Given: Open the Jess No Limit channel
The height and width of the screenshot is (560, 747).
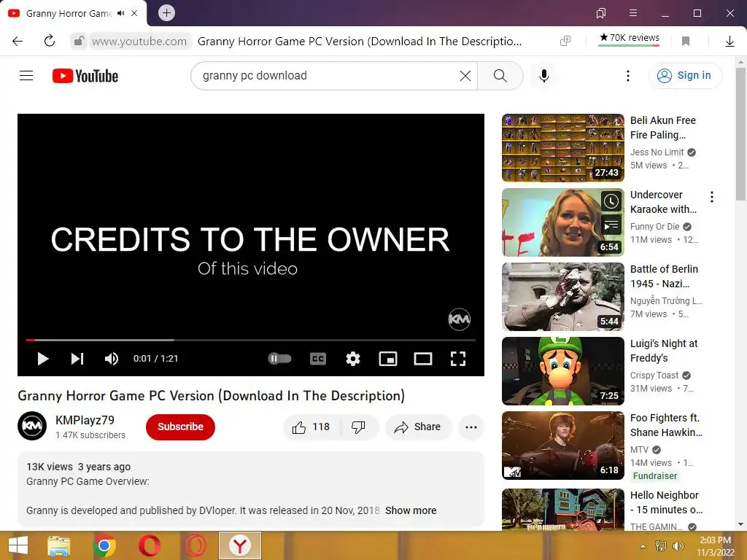Looking at the screenshot, I should click(657, 152).
